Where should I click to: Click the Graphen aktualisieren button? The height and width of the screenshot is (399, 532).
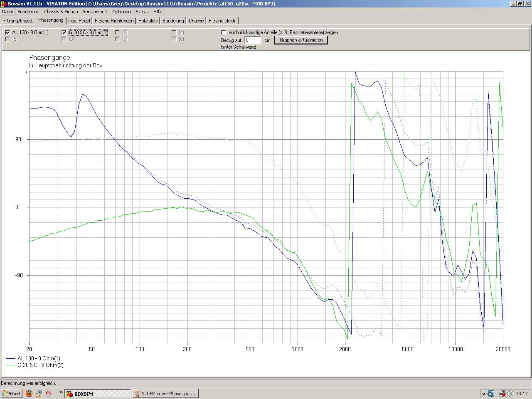(301, 40)
